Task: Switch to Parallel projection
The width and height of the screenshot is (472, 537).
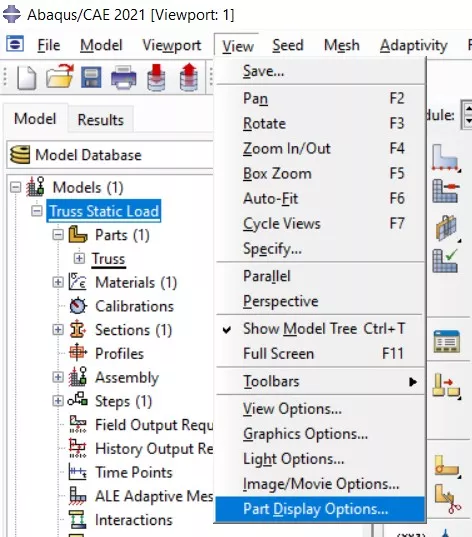Action: click(321, 276)
